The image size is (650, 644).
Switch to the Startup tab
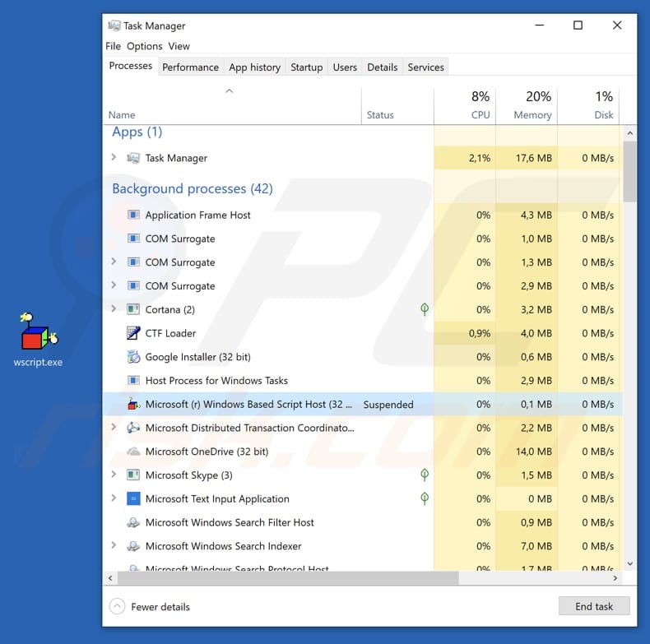pyautogui.click(x=306, y=67)
